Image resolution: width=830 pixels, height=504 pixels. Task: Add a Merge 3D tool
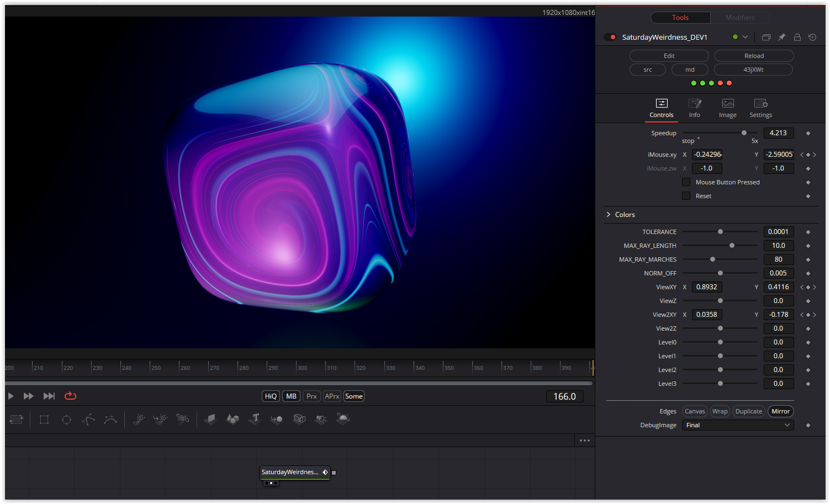pyautogui.click(x=277, y=420)
